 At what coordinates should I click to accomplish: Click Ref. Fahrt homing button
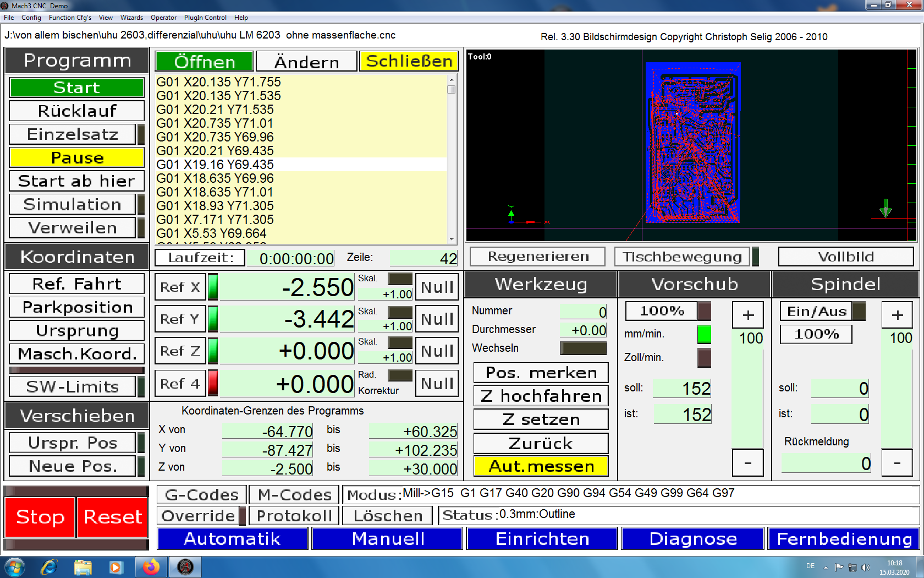(x=77, y=283)
